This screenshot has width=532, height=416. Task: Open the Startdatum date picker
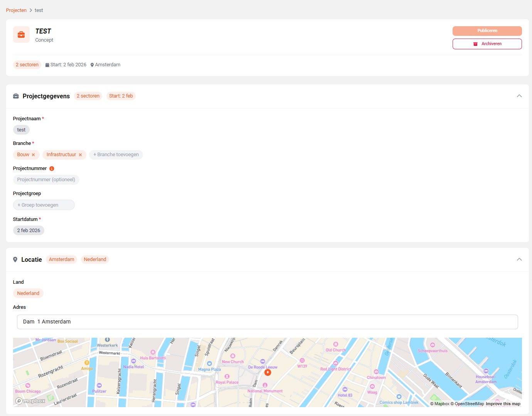click(29, 231)
